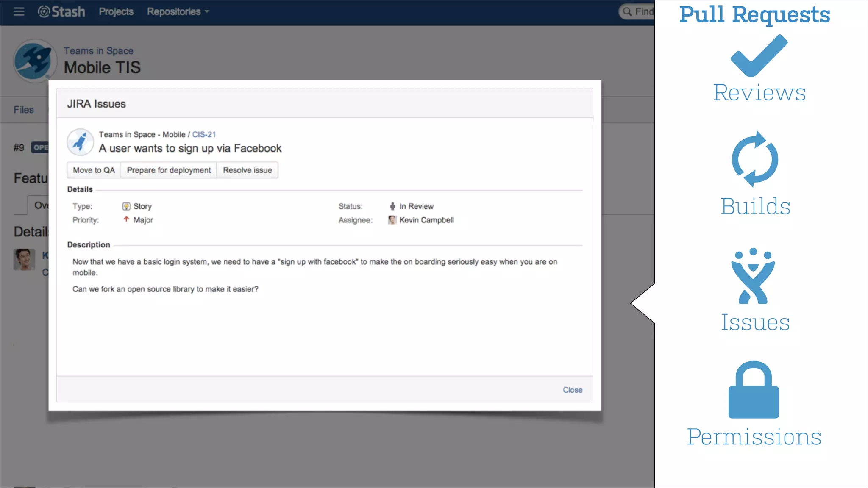Click the 'In Review' status text
This screenshot has height=488, width=868.
[416, 206]
